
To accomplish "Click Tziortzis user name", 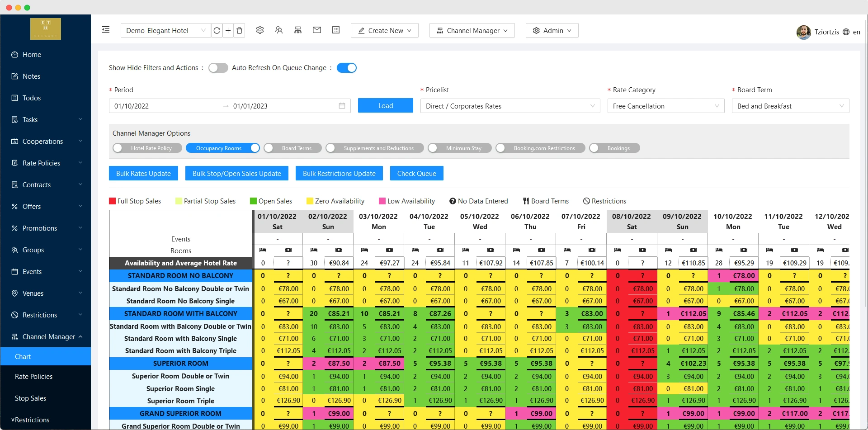I will point(827,32).
